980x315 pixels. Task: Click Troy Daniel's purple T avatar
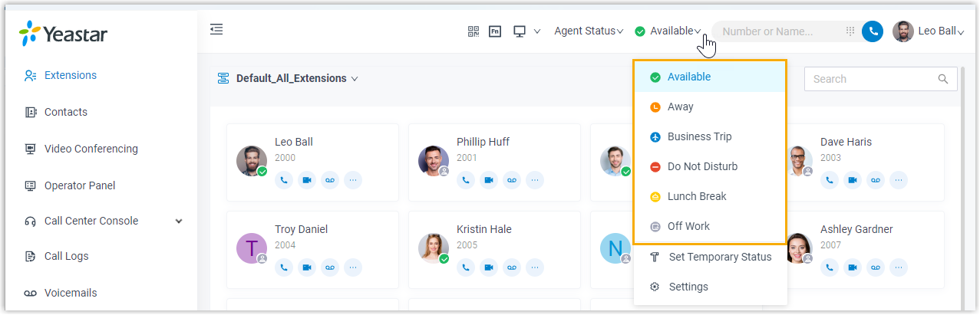pyautogui.click(x=252, y=248)
